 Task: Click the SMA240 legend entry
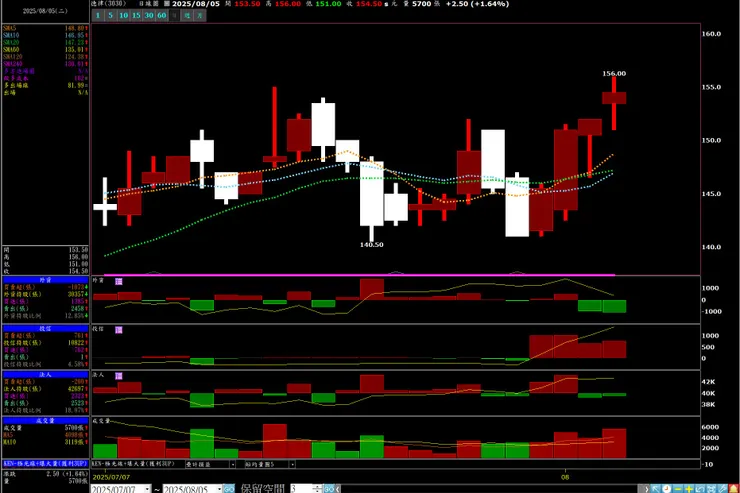[45, 64]
